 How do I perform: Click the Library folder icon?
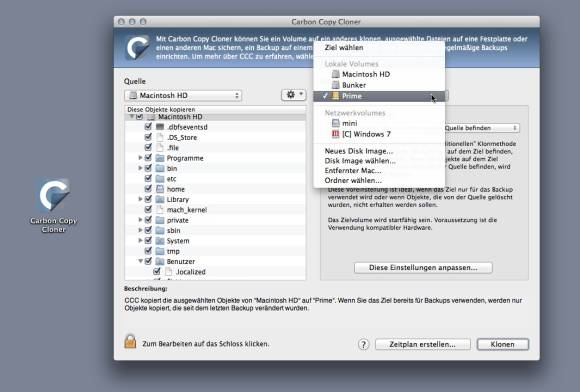coord(160,200)
